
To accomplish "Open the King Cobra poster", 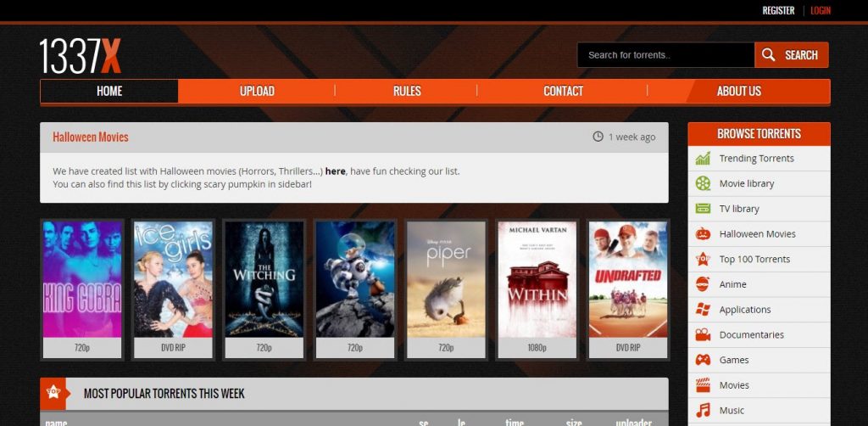I will (82, 279).
